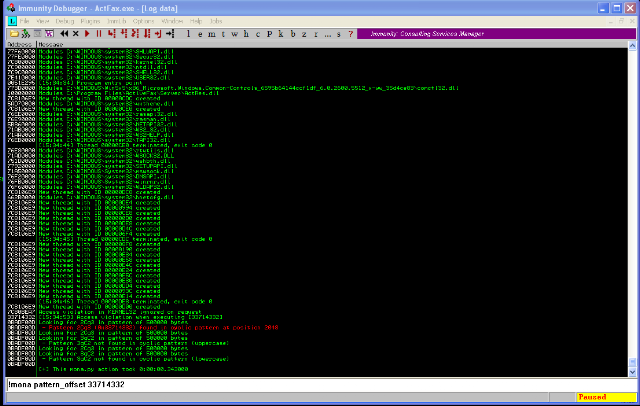Open the Debug menu
The width and height of the screenshot is (640, 406).
coord(64,21)
